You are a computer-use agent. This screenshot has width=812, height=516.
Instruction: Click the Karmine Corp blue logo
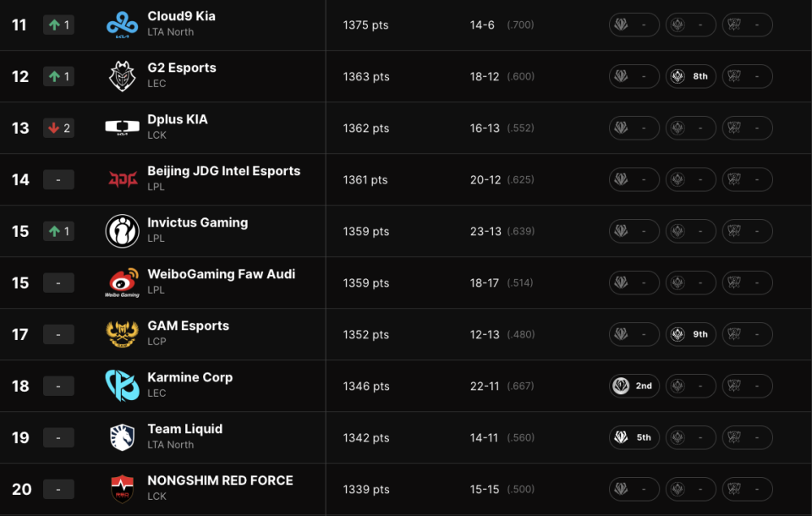click(122, 386)
